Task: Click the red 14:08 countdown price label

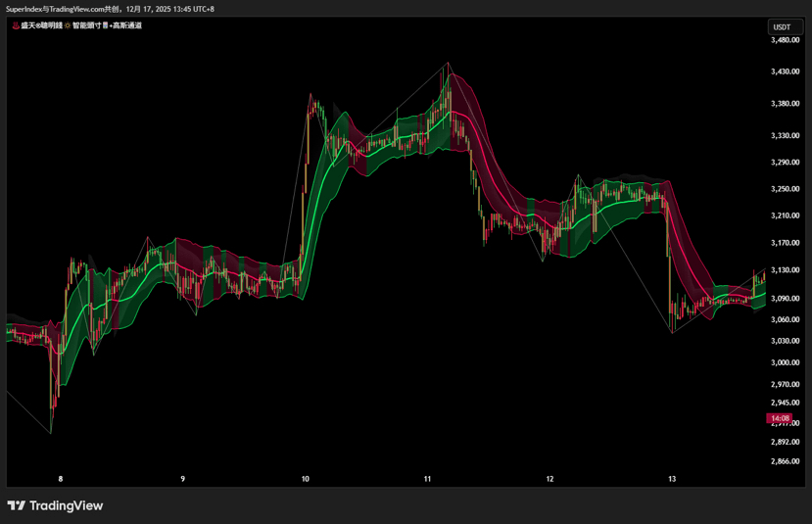Action: (x=779, y=418)
